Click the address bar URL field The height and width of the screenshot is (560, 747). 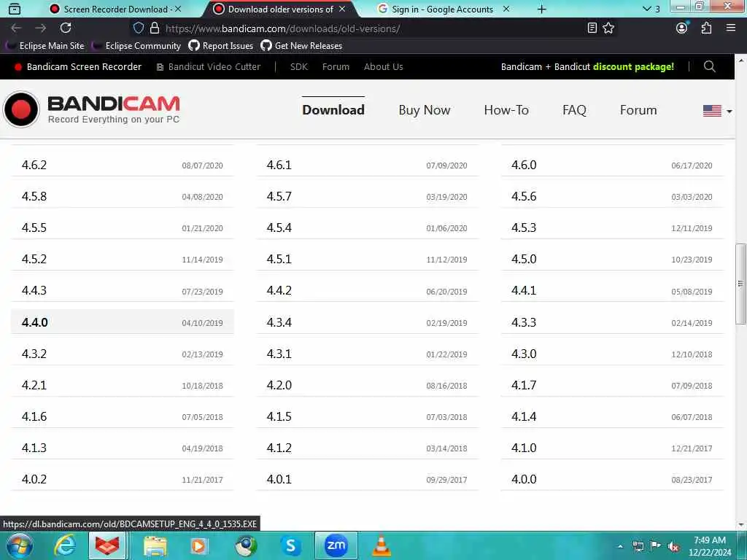(x=371, y=28)
